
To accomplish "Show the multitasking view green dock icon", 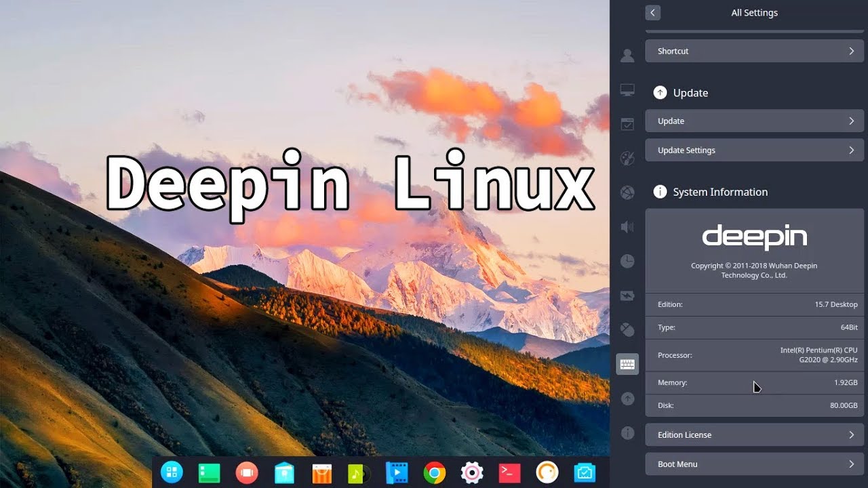I will point(210,472).
